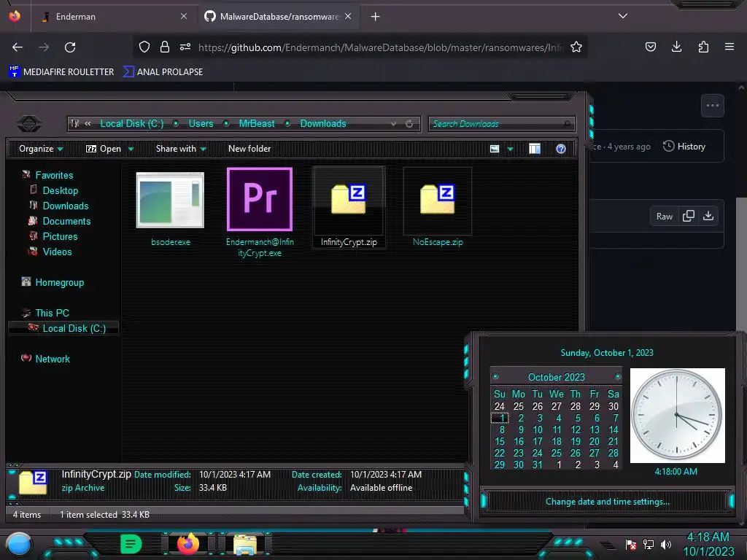Click the Raw button on GitHub
This screenshot has width=747, height=560.
coord(664,216)
